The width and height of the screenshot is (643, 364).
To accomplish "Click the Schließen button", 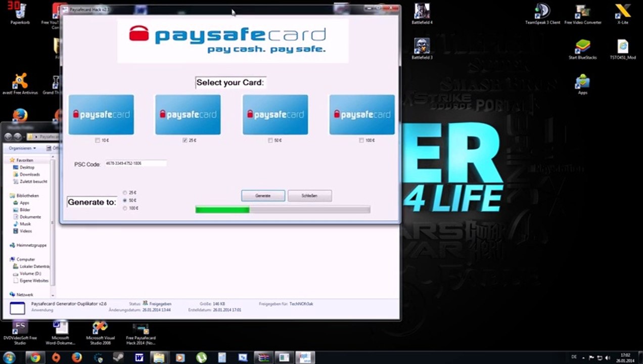I will click(309, 196).
